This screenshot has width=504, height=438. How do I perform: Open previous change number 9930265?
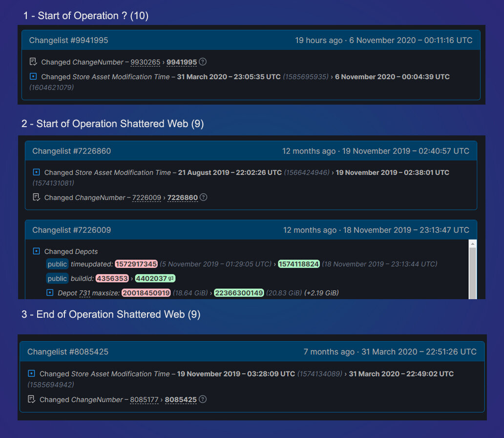tap(145, 62)
